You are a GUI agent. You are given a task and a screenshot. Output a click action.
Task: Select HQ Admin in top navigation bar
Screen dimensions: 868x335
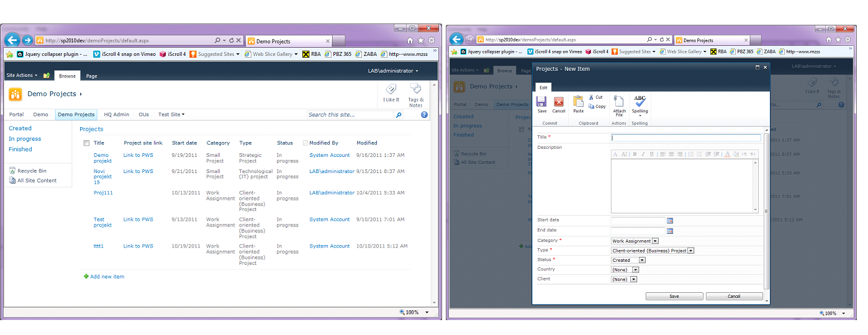117,115
